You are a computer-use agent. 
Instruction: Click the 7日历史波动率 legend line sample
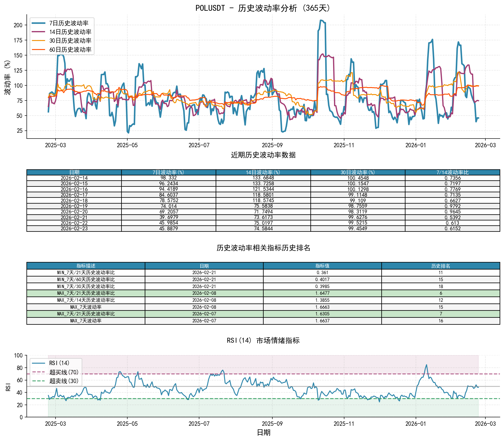click(x=38, y=23)
